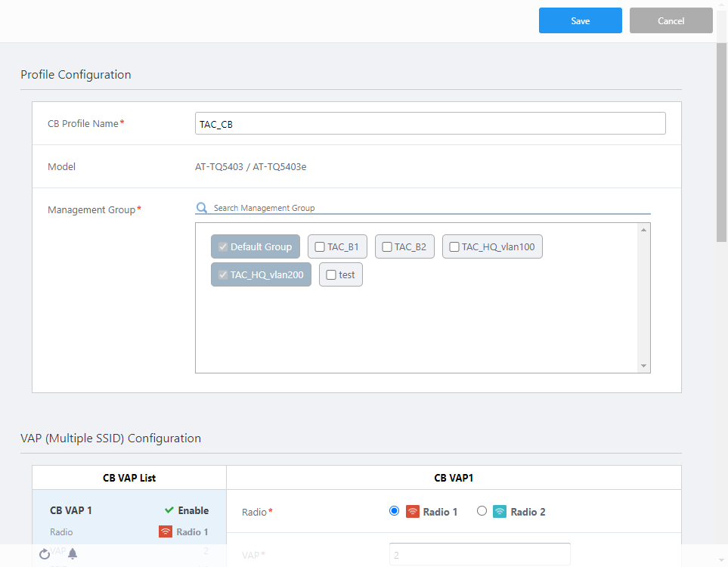Click the CB Profile Name text field
Screen dimensions: 728x567
tap(429, 124)
